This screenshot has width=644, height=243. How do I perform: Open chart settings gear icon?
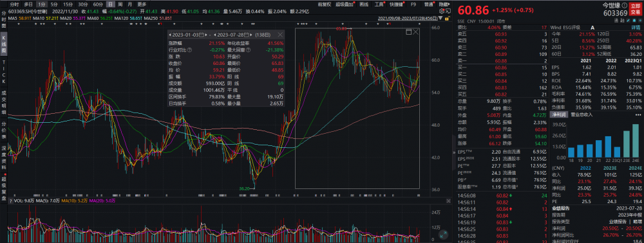[442, 11]
